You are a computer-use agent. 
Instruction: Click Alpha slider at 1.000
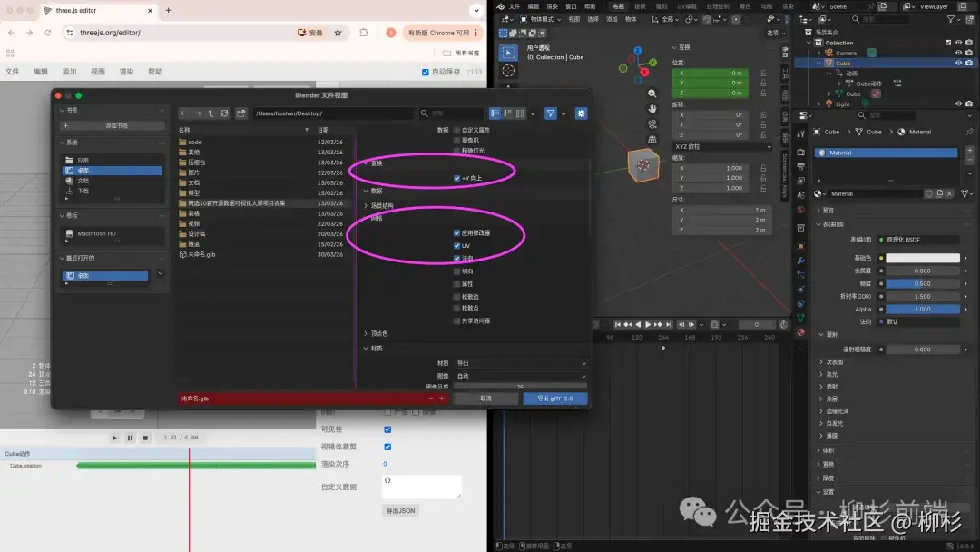point(923,309)
